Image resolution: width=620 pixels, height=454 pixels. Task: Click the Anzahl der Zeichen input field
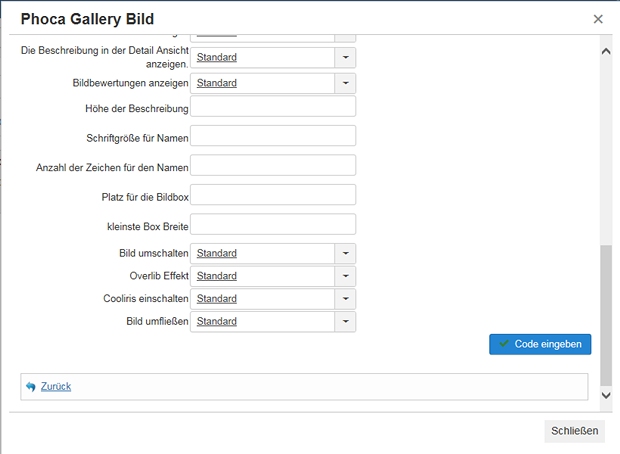tap(273, 165)
